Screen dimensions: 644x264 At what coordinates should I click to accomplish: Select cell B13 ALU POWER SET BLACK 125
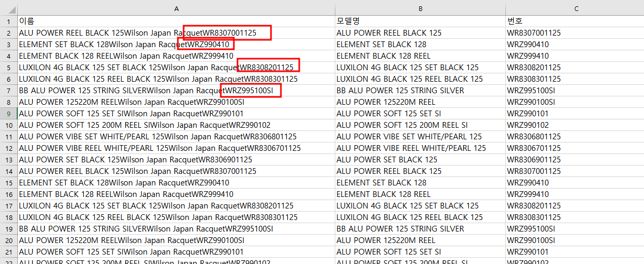pyautogui.click(x=420, y=160)
